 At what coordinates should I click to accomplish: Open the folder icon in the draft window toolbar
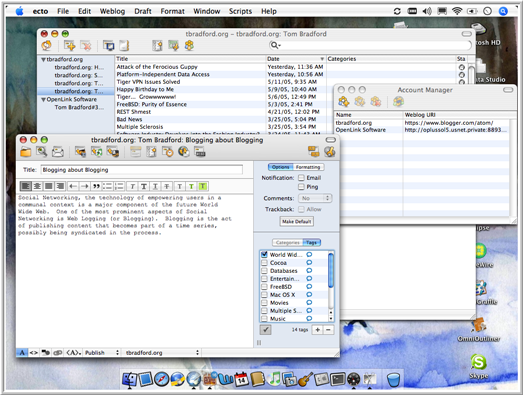coord(26,152)
